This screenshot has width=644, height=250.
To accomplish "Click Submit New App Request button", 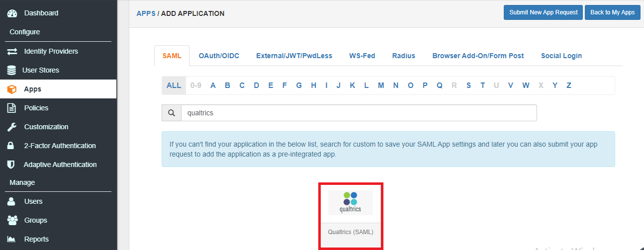I will tap(543, 12).
